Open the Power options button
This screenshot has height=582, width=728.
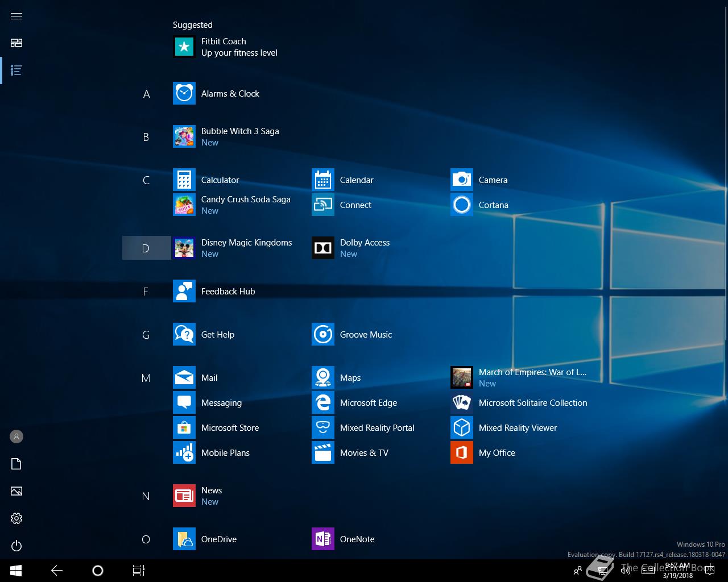pos(16,546)
